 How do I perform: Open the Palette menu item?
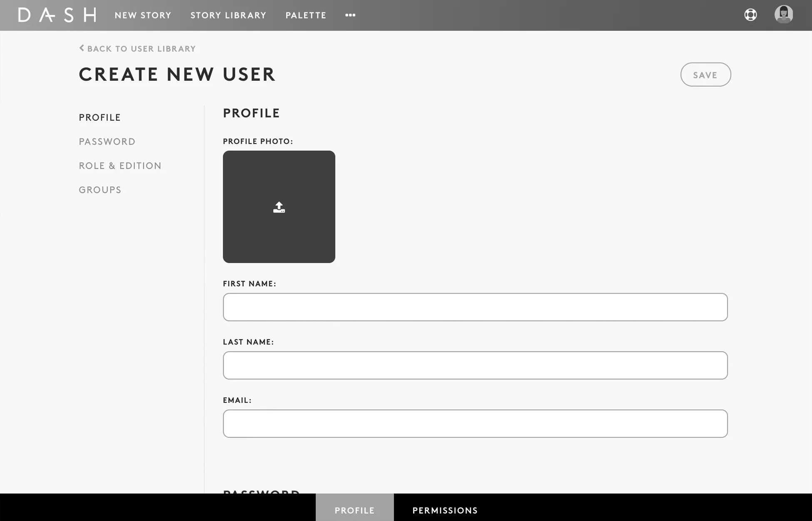pyautogui.click(x=306, y=15)
